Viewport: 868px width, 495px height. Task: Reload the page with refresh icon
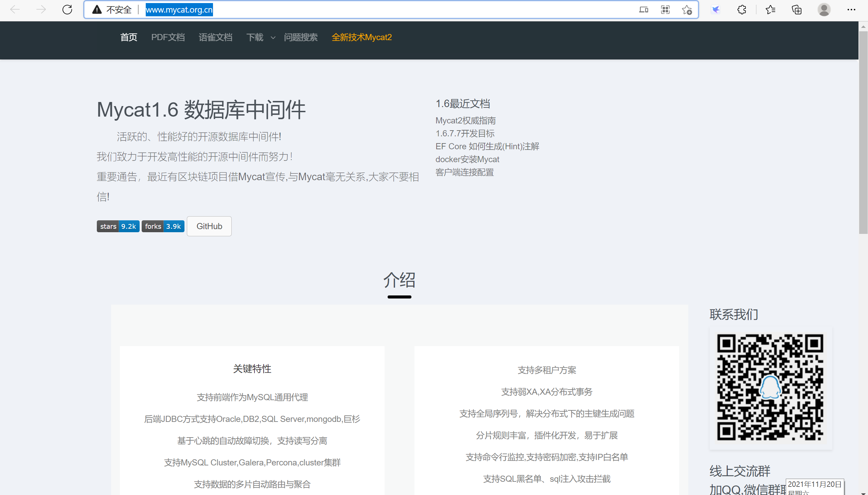[67, 10]
